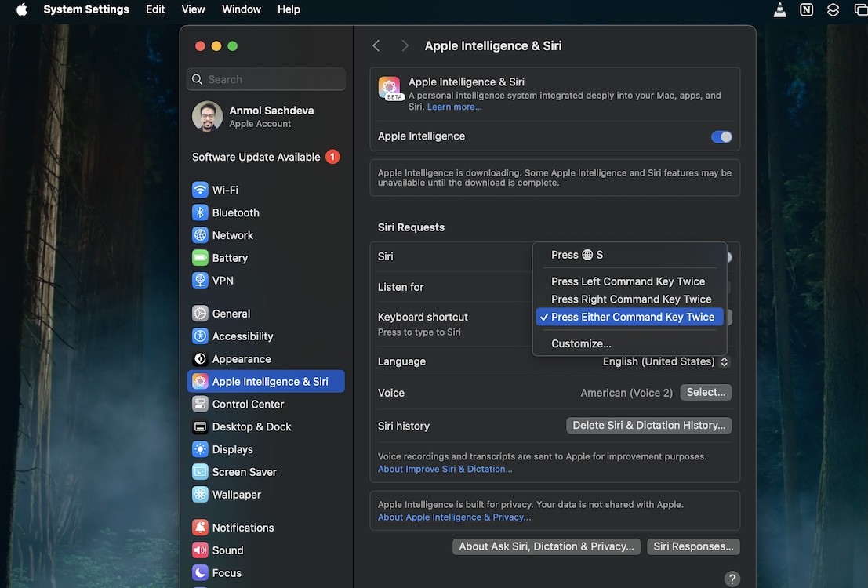Open About Ask Siri, Dictation & Privacy
The image size is (868, 588).
point(547,546)
